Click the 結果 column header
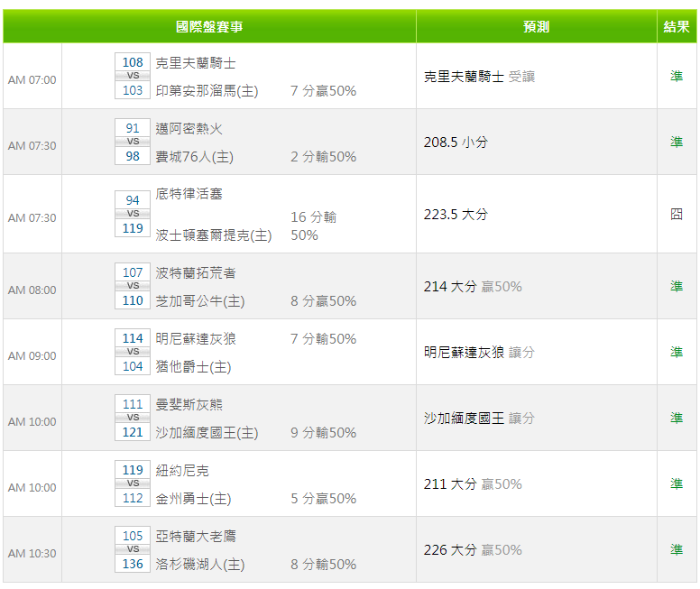This screenshot has width=700, height=589. tap(677, 26)
